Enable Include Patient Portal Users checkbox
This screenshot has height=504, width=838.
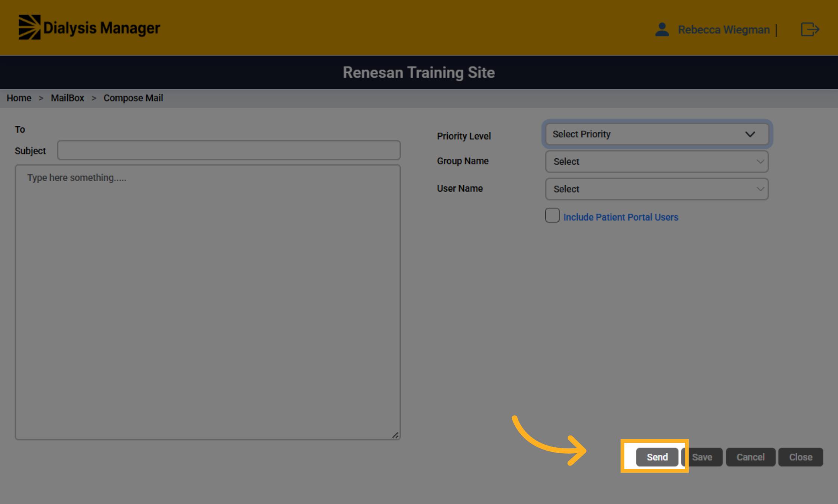[552, 215]
